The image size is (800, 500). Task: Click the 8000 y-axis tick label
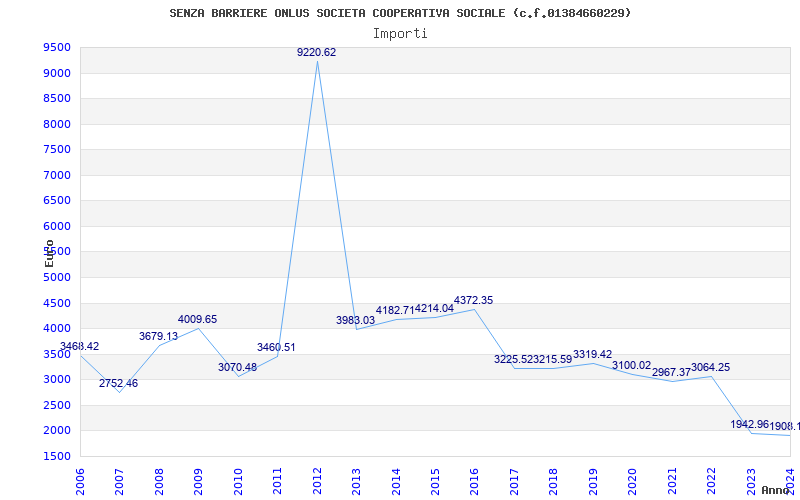(57, 124)
